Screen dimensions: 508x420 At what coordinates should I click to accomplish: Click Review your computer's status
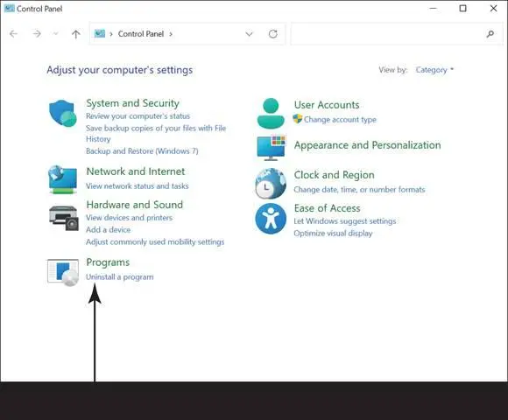tap(138, 116)
